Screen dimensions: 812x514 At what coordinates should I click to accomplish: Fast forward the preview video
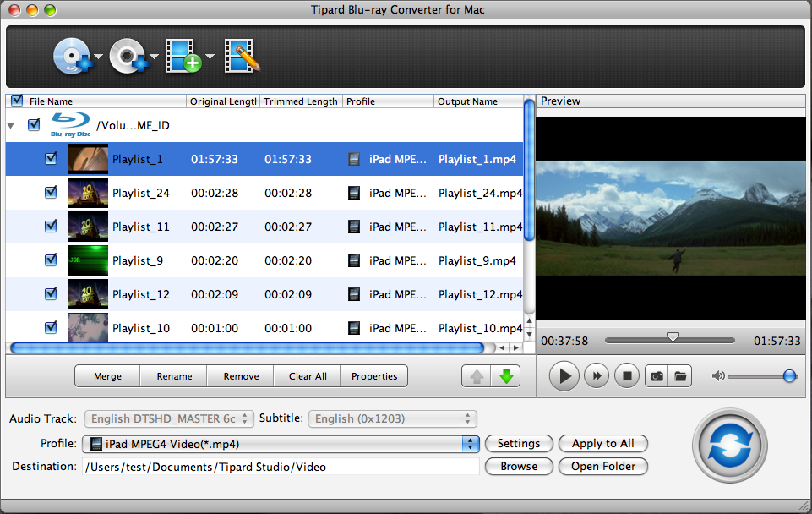pos(597,376)
